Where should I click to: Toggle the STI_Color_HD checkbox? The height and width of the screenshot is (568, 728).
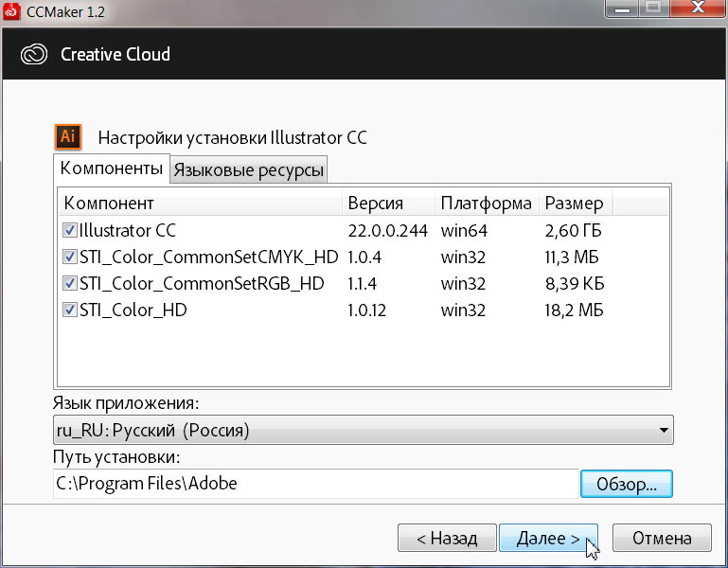tap(70, 310)
